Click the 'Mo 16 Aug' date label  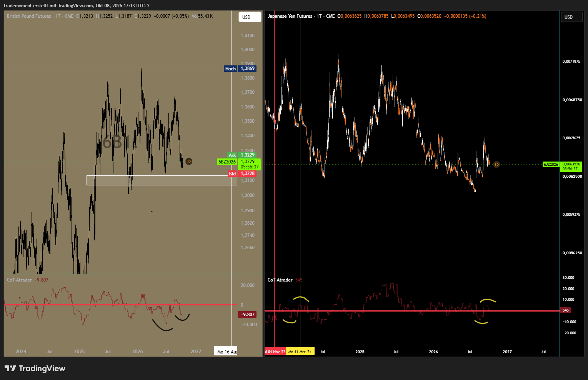[x=227, y=352]
